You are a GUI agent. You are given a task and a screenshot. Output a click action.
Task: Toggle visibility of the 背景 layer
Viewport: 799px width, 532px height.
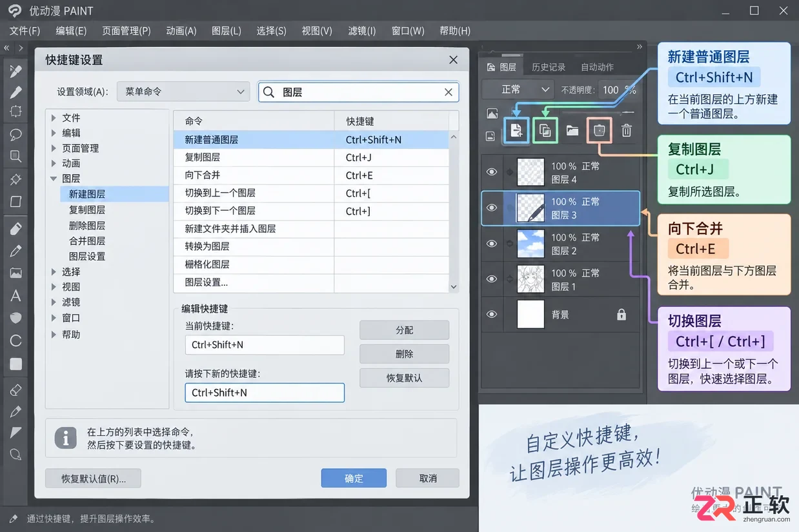pyautogui.click(x=492, y=315)
